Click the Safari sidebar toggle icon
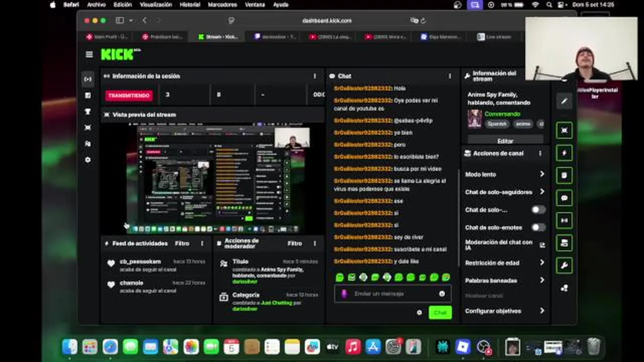Viewport: 644px width, 362px height. pyautogui.click(x=120, y=21)
